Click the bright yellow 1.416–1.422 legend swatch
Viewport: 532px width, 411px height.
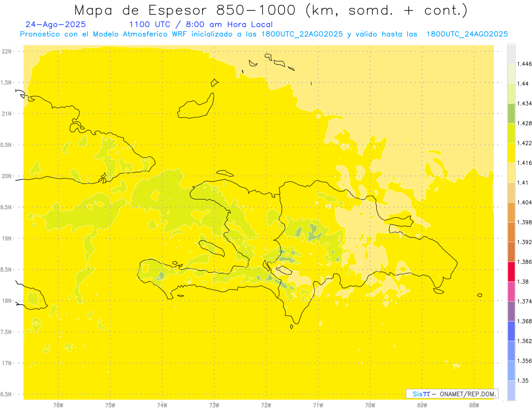pyautogui.click(x=511, y=153)
